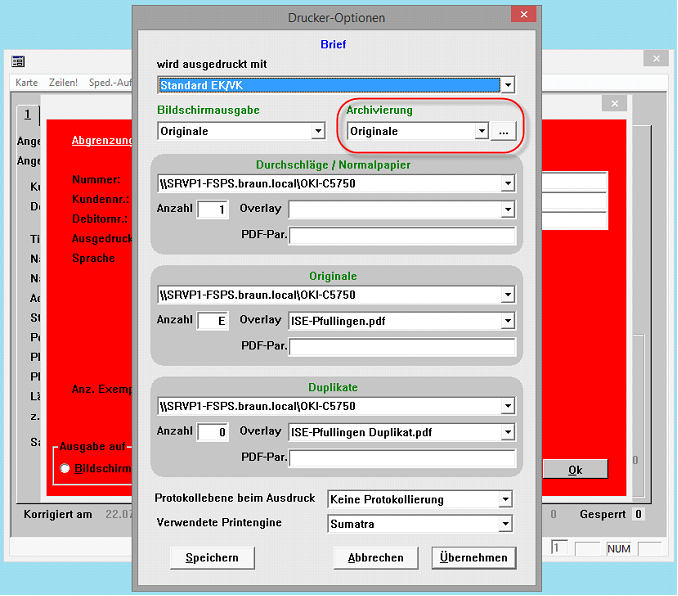Viewport: 678px width, 596px height.
Task: Open the Zeilen! menu
Action: coord(62,82)
